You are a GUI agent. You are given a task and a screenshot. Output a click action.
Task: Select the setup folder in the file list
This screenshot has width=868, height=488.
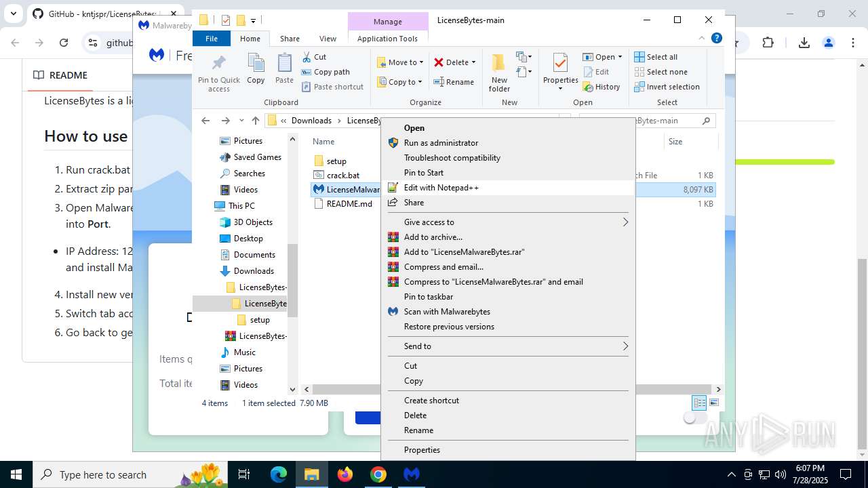point(336,161)
